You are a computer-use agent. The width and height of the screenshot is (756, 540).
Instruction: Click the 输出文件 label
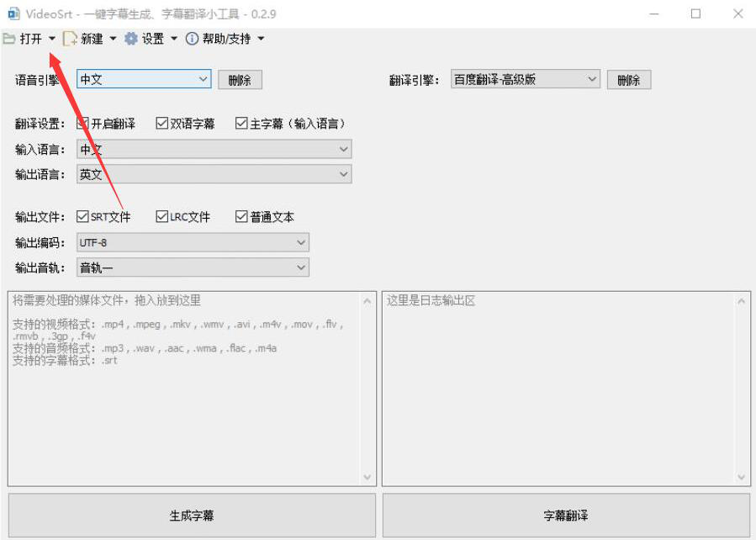point(40,217)
